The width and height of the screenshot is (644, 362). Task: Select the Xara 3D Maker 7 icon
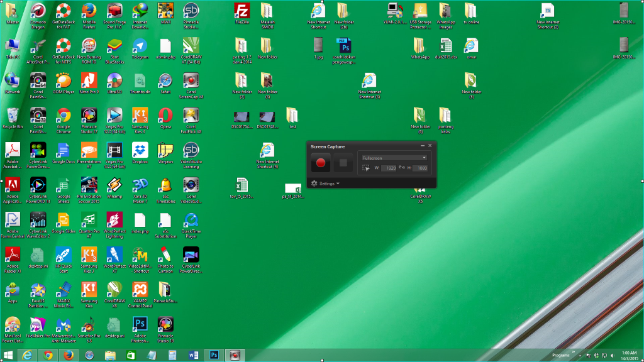pyautogui.click(x=140, y=190)
